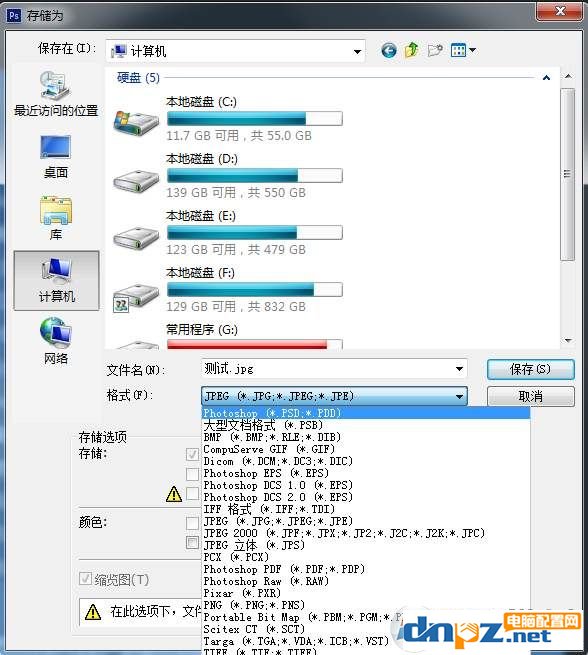Toggle the second 颜色 checkbox

(x=192, y=543)
